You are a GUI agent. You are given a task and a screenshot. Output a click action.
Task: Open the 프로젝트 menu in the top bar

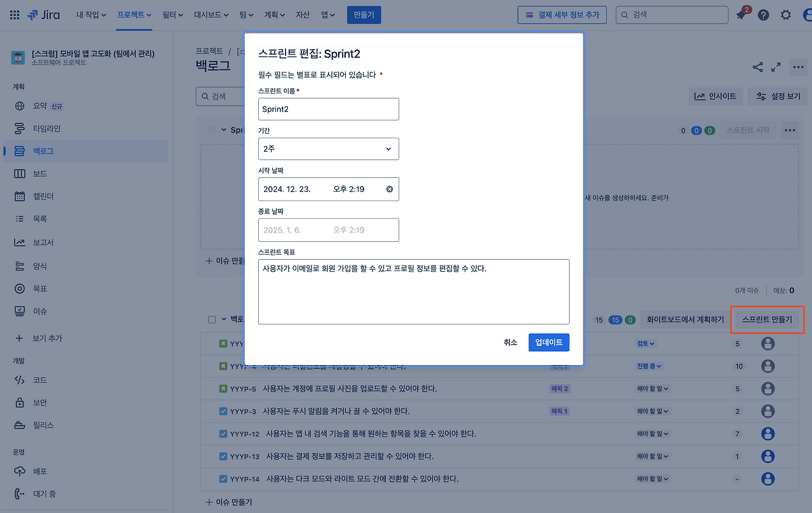click(133, 14)
